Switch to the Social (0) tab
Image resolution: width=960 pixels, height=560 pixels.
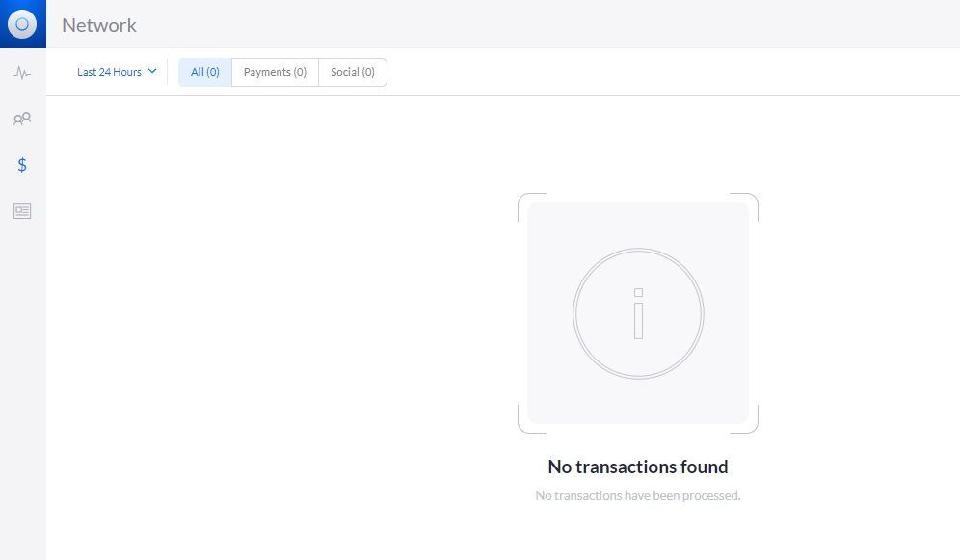click(353, 72)
